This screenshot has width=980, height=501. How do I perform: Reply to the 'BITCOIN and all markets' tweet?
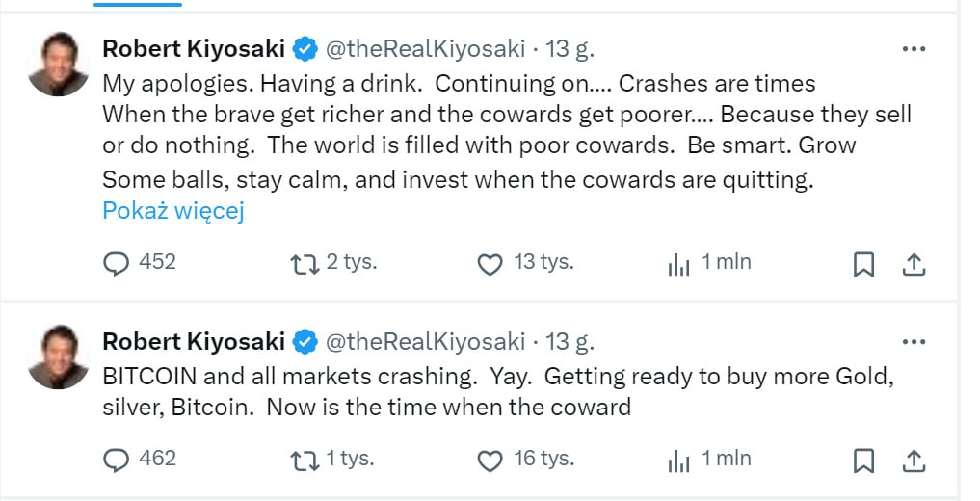pos(116,461)
